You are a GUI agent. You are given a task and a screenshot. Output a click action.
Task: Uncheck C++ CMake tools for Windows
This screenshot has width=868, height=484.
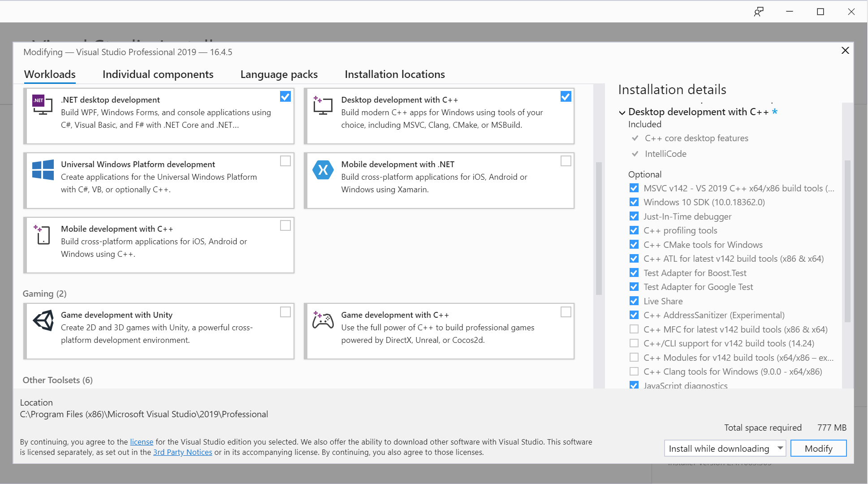click(x=634, y=244)
